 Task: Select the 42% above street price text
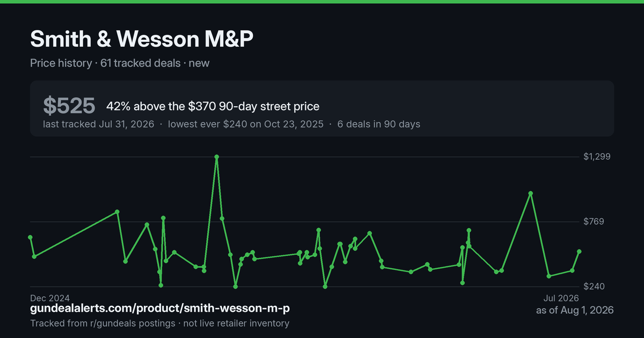coord(213,106)
